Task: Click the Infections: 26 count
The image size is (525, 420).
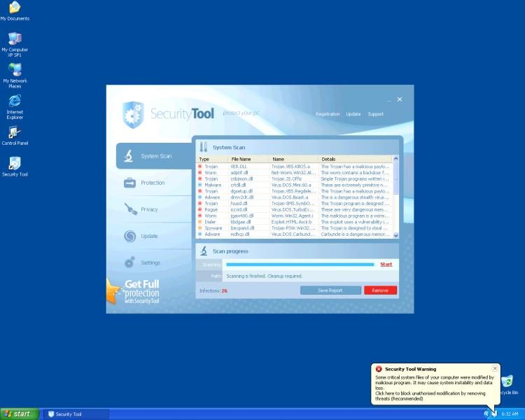Action: (x=213, y=290)
